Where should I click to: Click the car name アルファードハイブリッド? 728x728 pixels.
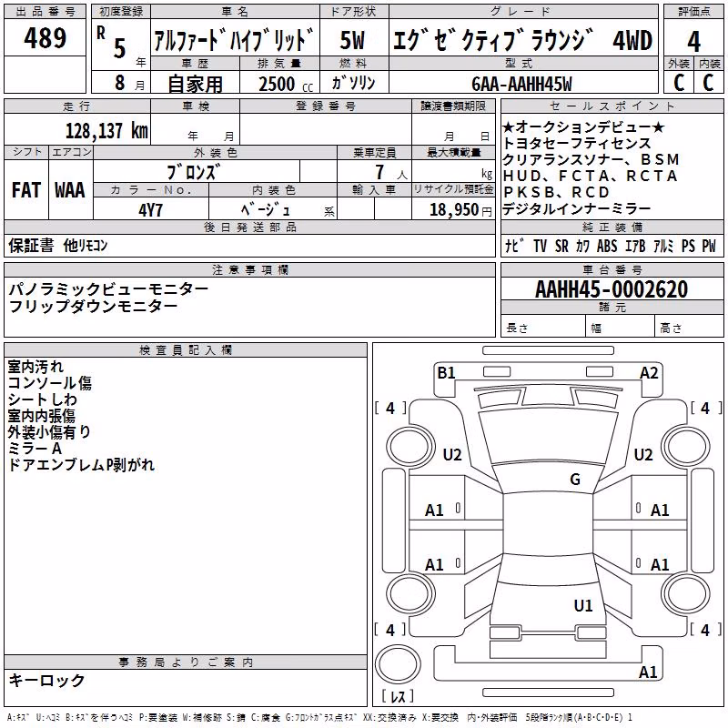pyautogui.click(x=234, y=39)
